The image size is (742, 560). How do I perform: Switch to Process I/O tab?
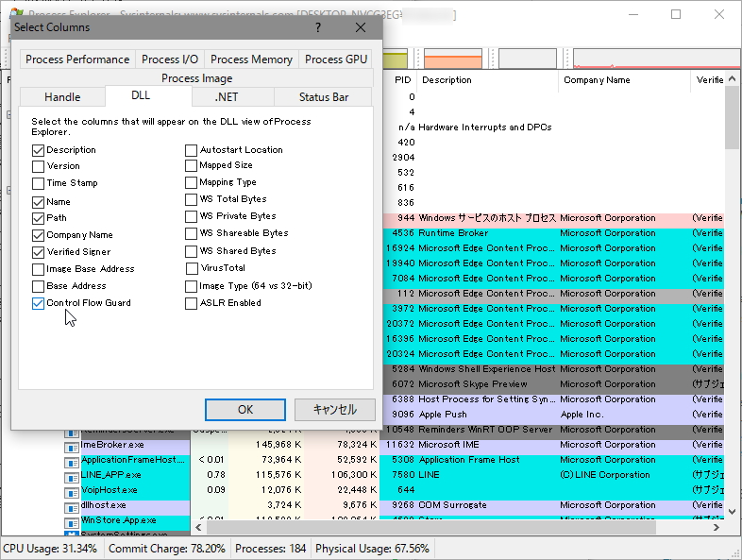pos(170,59)
